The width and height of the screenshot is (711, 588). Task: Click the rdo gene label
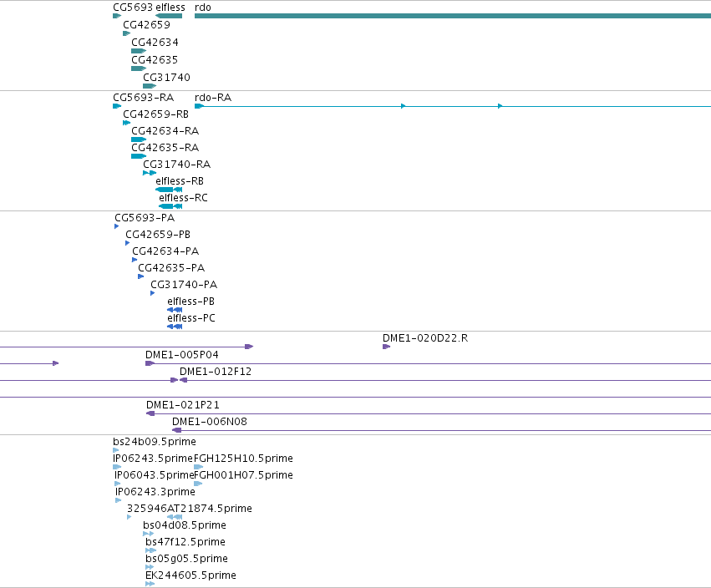point(203,8)
